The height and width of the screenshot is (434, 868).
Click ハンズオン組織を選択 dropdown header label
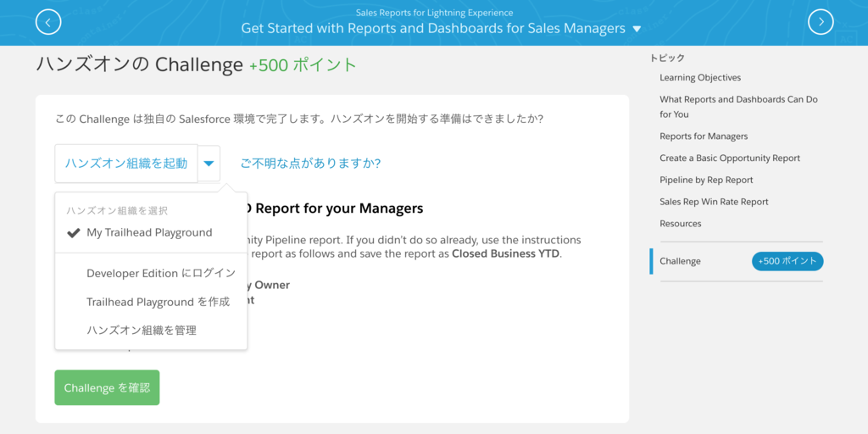click(117, 210)
